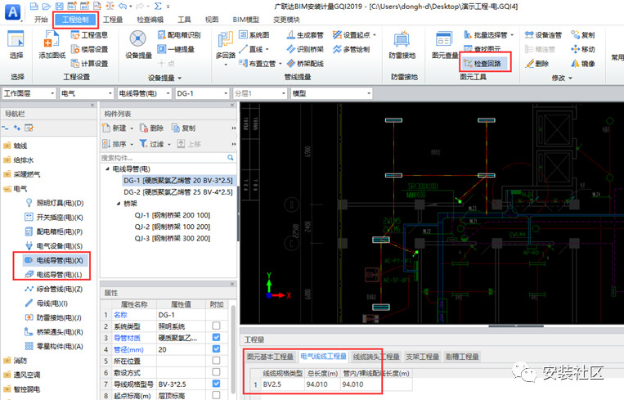Open the 电气 discipline dropdown
The width and height of the screenshot is (624, 400).
pyautogui.click(x=86, y=94)
